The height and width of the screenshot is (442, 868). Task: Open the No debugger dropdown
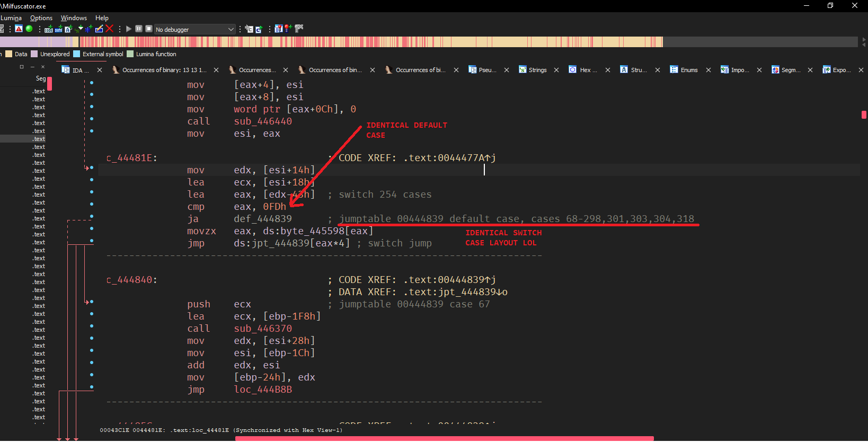[x=194, y=30]
